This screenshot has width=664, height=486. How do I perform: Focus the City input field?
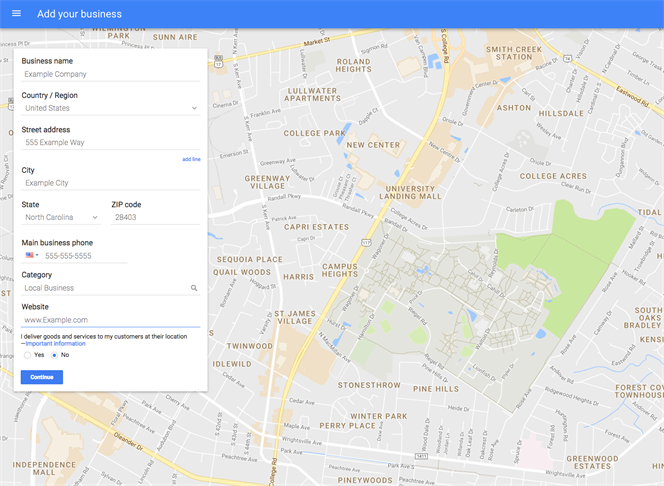point(110,183)
